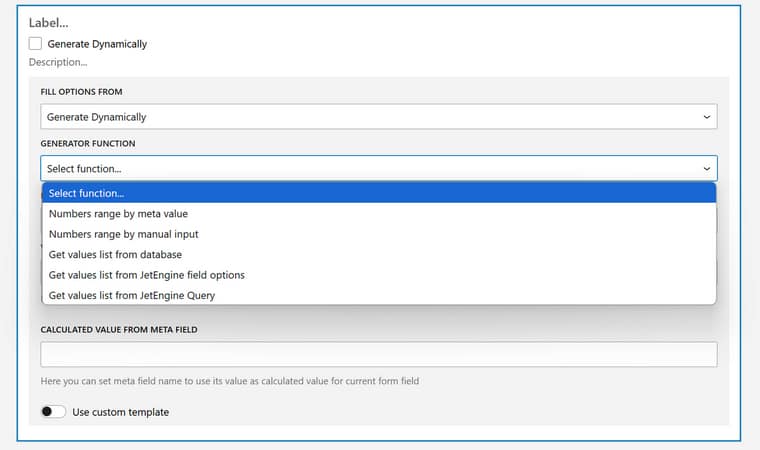Click the 'Use custom template' label text
Image resolution: width=760 pixels, height=450 pixels.
120,412
